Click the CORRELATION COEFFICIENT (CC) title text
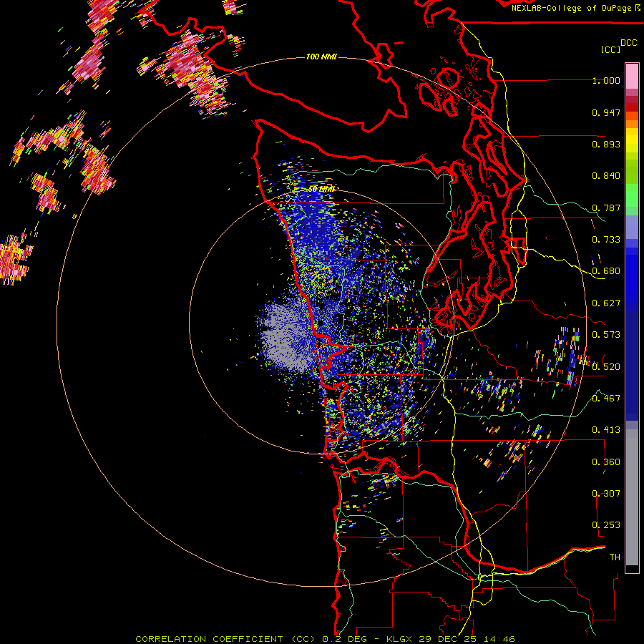This screenshot has width=644, height=644. pyautogui.click(x=225, y=639)
